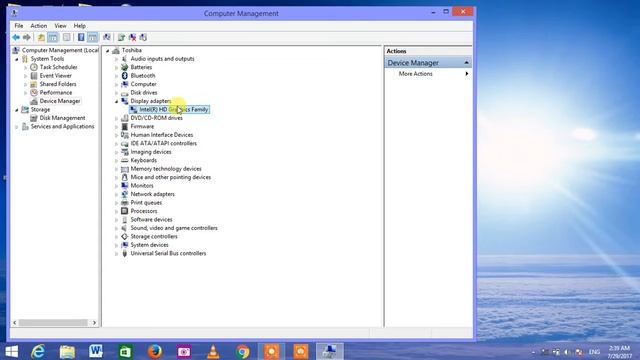Click the blue Help toolbar icon
Image resolution: width=640 pixels, height=360 pixels.
tap(81, 38)
